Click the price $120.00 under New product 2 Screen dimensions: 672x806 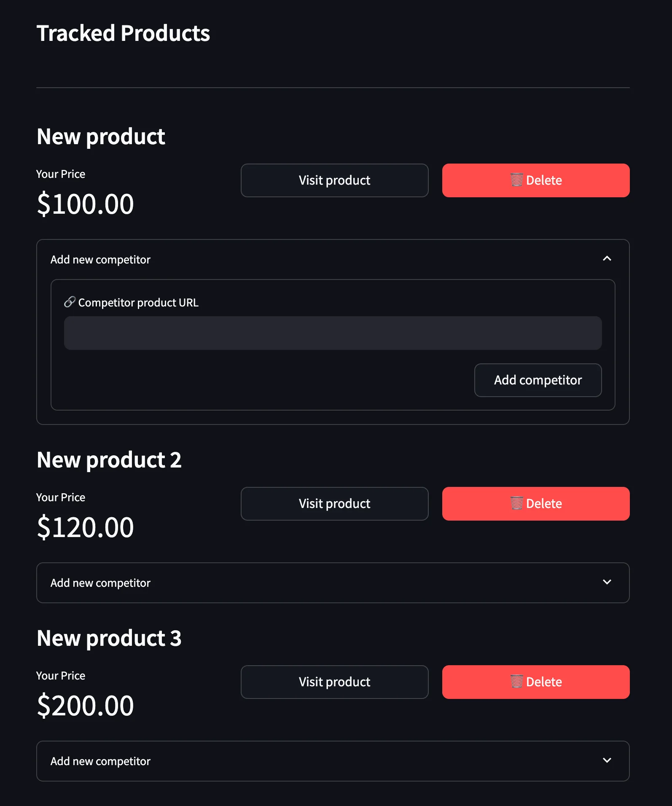pos(85,527)
